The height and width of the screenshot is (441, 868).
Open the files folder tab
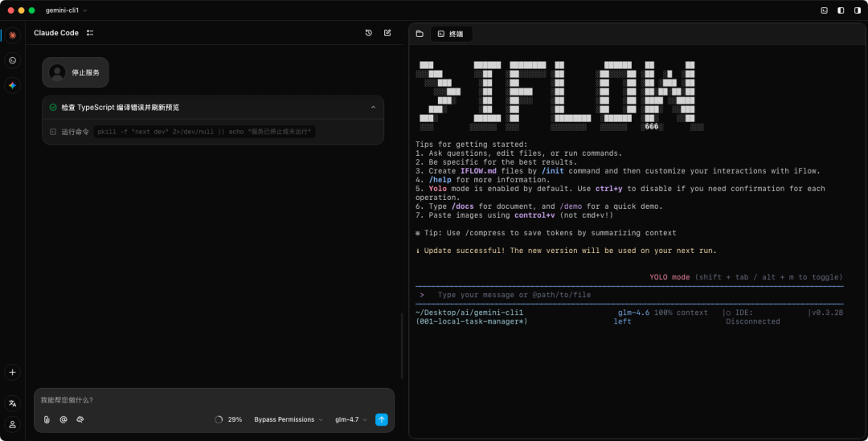point(420,34)
